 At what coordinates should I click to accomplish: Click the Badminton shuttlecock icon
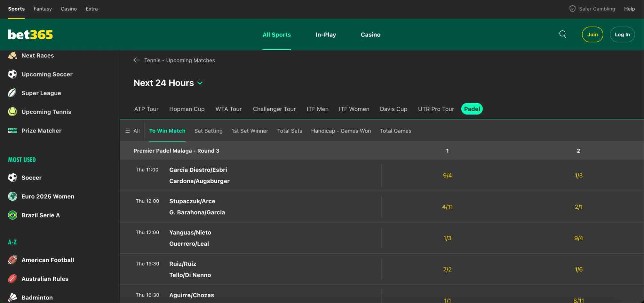click(x=12, y=297)
